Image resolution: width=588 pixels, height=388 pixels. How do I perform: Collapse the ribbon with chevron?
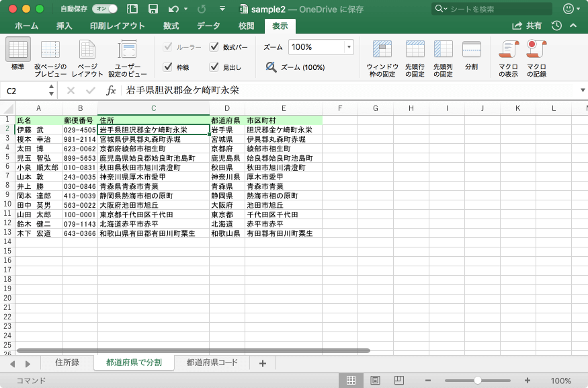(573, 26)
